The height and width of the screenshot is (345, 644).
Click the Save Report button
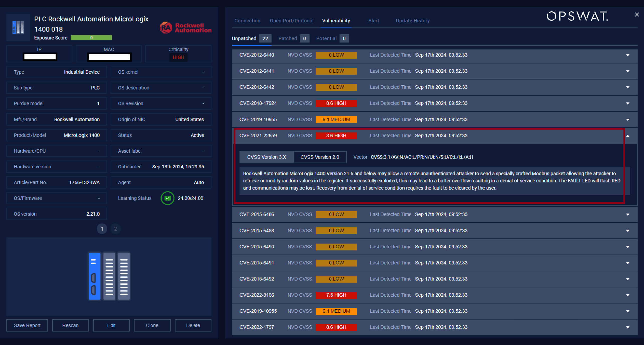27,325
